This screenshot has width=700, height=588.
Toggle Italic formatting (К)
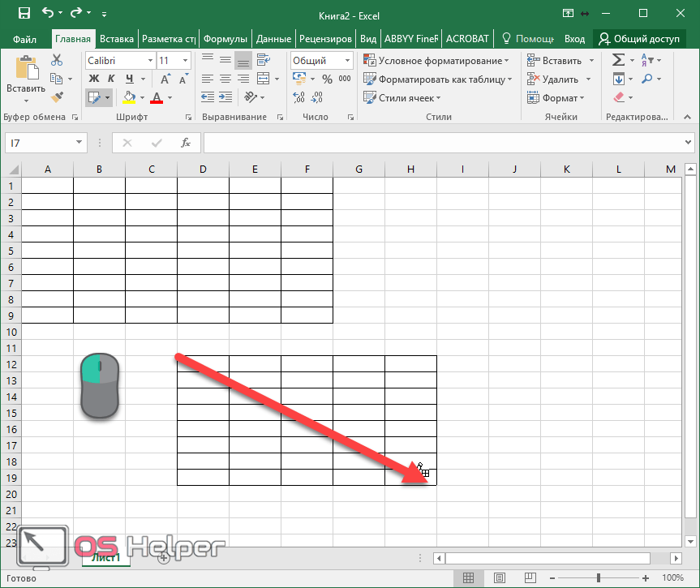coord(109,79)
